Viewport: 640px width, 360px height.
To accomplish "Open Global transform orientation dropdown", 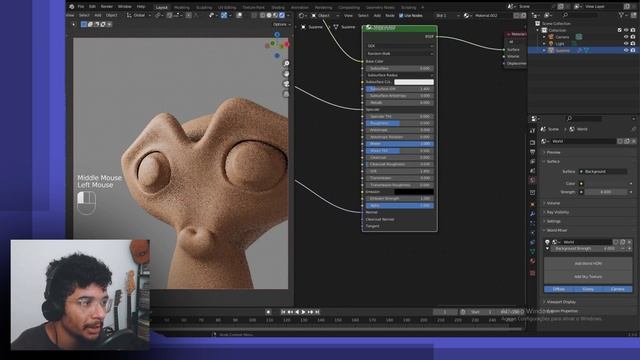I will pos(139,16).
